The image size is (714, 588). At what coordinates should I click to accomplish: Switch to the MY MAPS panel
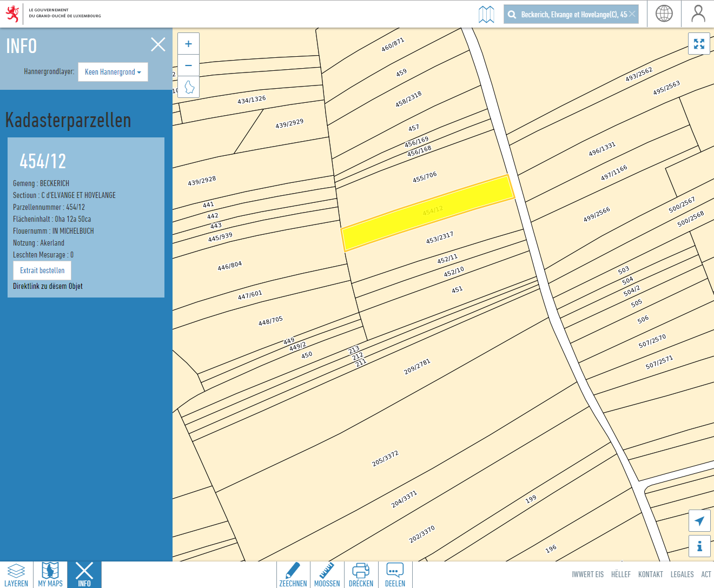[x=50, y=574]
